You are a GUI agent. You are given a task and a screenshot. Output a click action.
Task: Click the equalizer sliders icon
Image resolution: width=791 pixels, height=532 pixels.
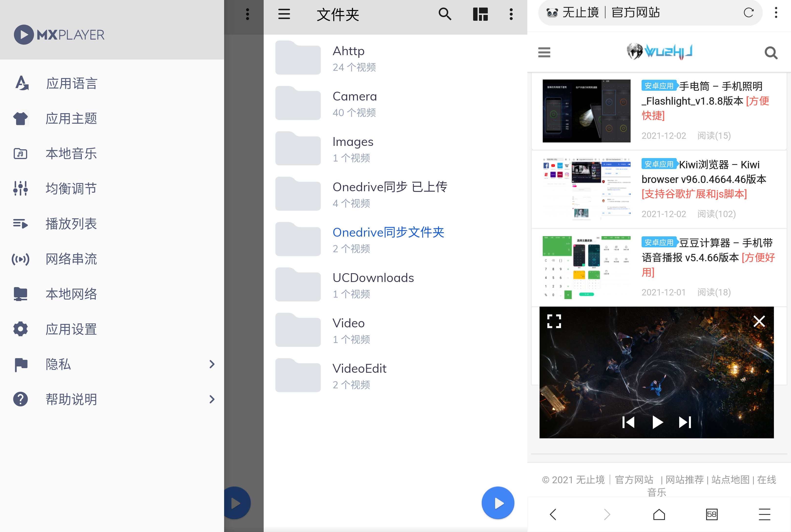(20, 188)
